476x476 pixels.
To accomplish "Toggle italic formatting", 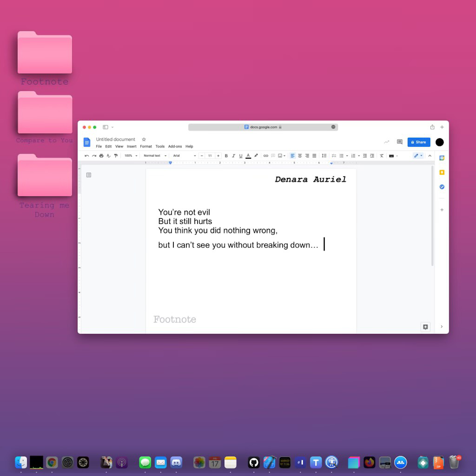I will tap(233, 156).
